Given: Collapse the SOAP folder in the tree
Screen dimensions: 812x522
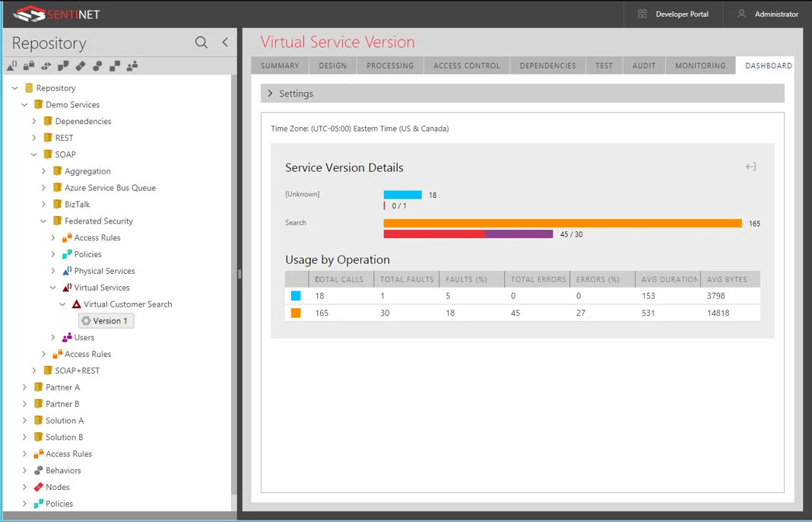Looking at the screenshot, I should (33, 154).
